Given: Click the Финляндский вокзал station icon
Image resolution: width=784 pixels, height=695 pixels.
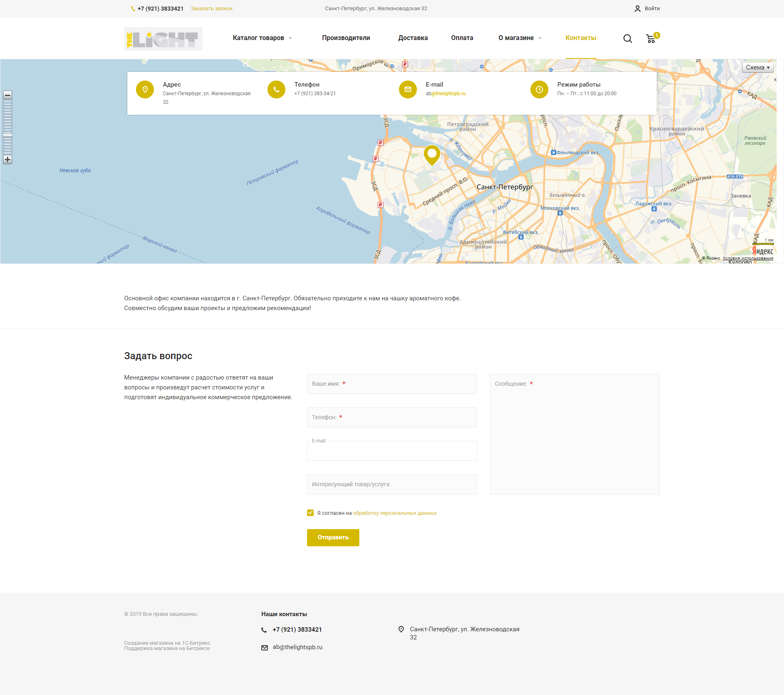Looking at the screenshot, I should tap(553, 152).
